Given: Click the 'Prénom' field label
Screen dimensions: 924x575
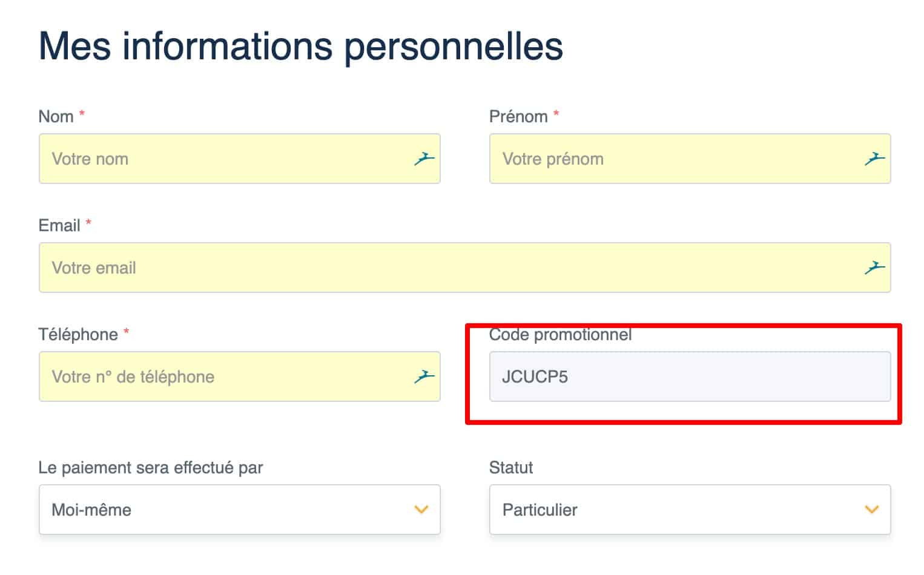Looking at the screenshot, I should point(518,116).
